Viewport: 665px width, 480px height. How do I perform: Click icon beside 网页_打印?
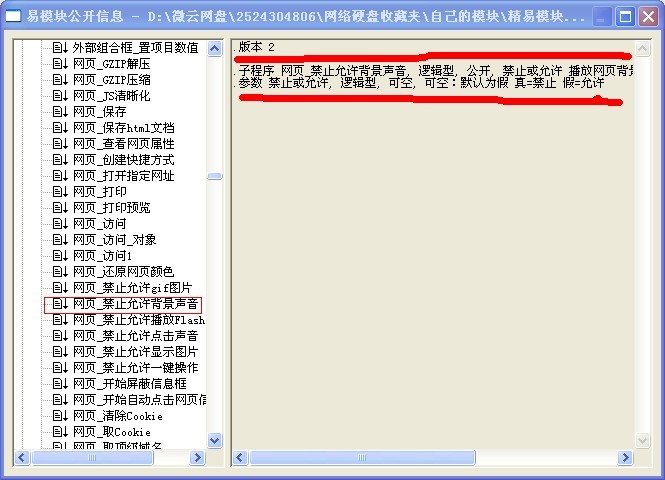click(x=60, y=192)
